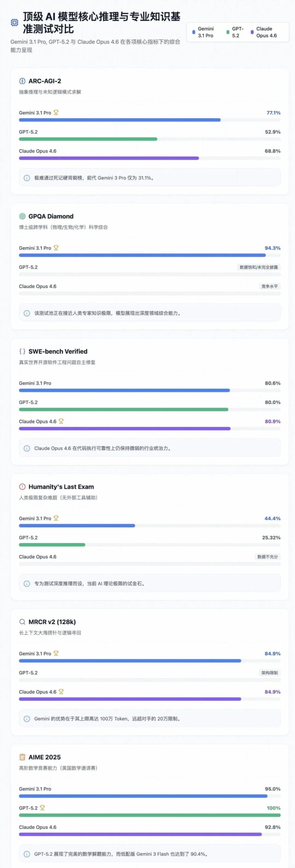Click the magnifier icon beside MRCR v2 (128k)
Screen dimensions: 295x868
22,622
